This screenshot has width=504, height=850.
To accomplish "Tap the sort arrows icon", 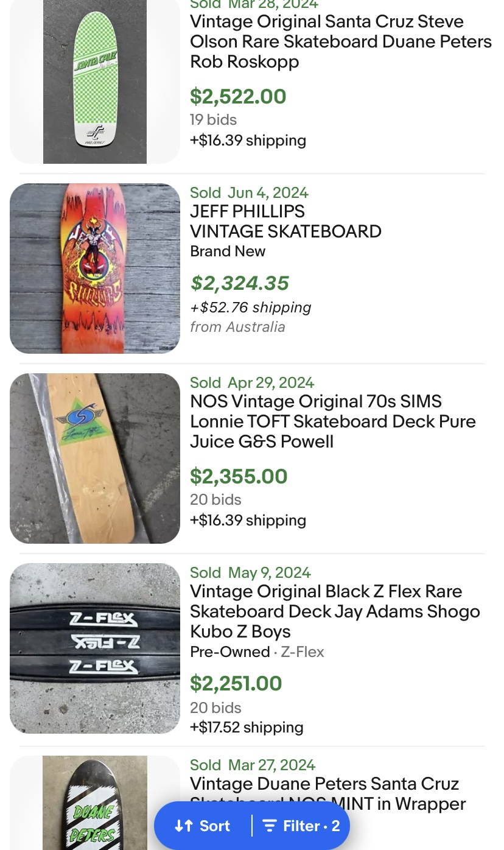I will 183,826.
